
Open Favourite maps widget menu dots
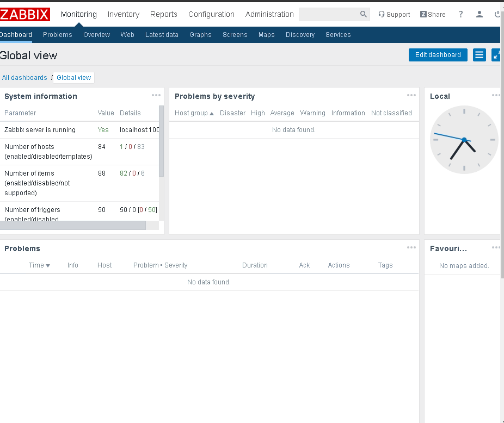click(x=496, y=247)
